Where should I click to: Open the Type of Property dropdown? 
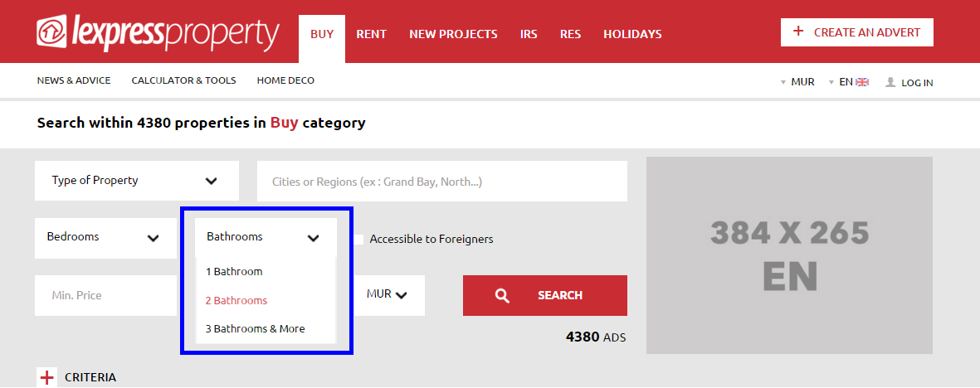pos(137,181)
